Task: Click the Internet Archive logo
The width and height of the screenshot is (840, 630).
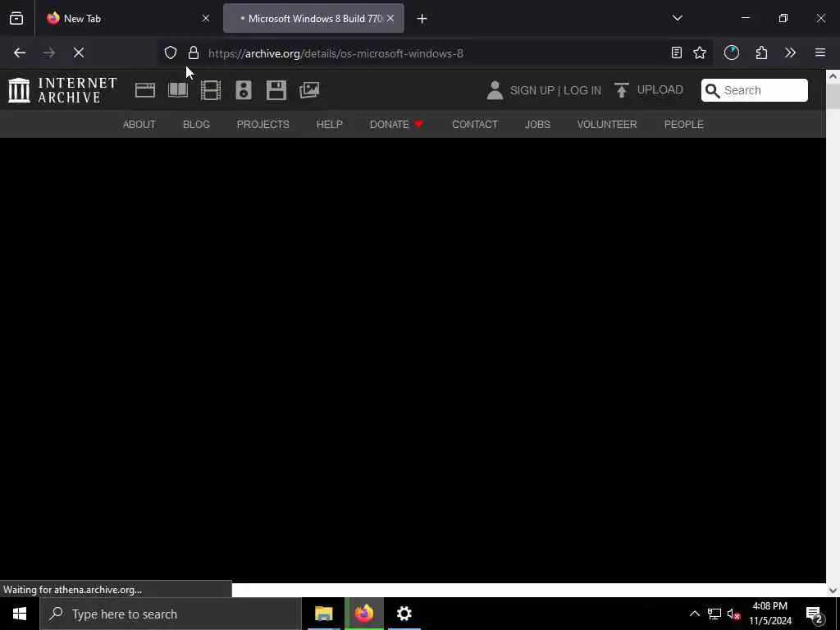Action: pos(62,90)
